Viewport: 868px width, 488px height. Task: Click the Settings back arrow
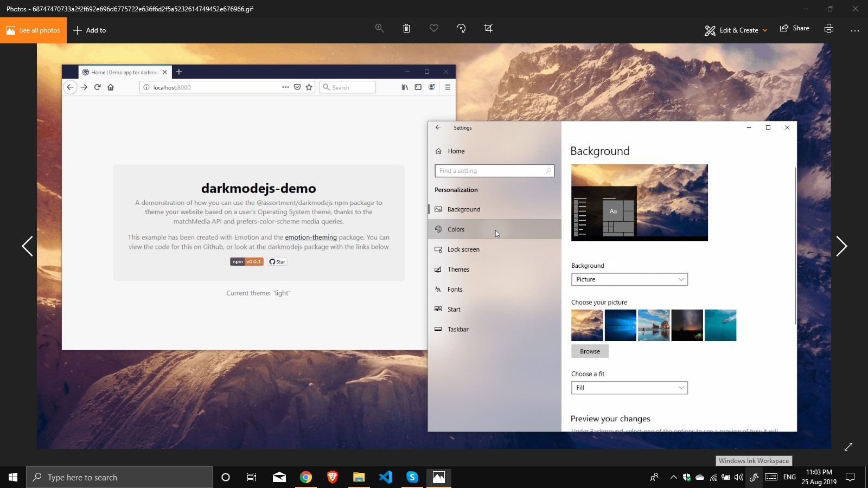pos(438,127)
